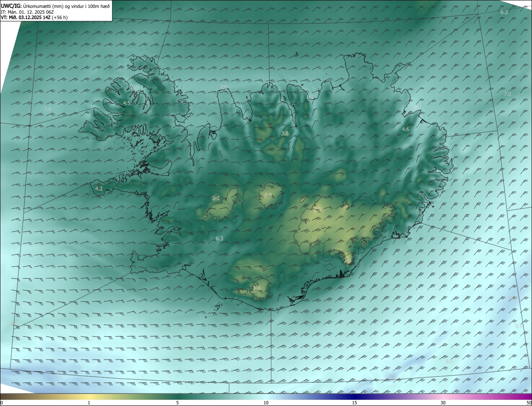Click the '0' tick on the color scale
532x406 pixels.
[1, 403]
